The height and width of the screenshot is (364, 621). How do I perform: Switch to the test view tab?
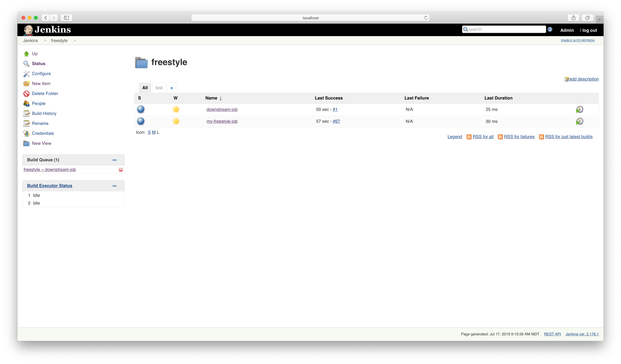click(159, 88)
